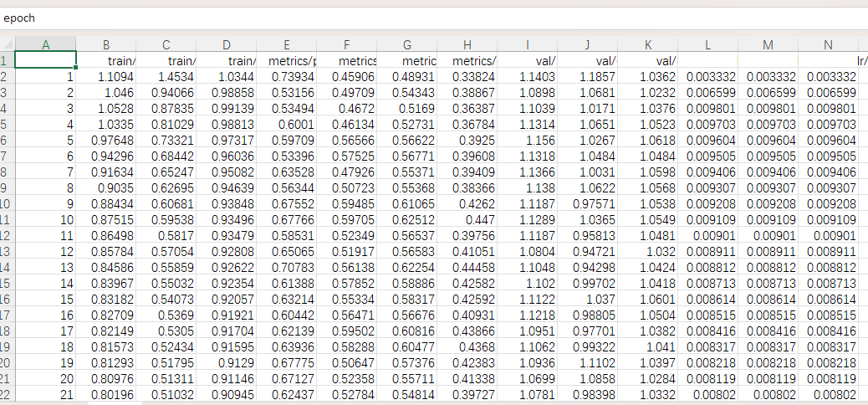Select cell with value 1.1094
868x405 pixels.
point(106,76)
